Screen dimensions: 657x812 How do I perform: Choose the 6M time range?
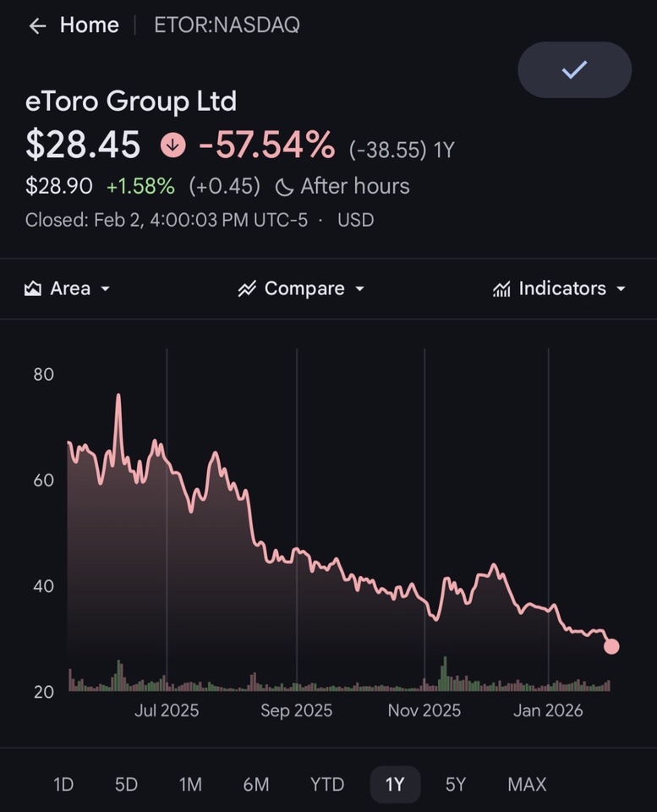click(255, 784)
